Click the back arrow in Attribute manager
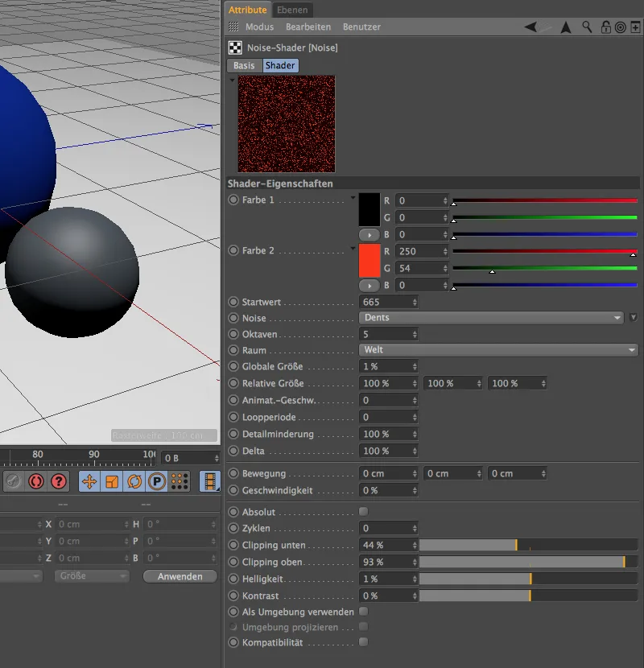Image resolution: width=644 pixels, height=668 pixels. (x=531, y=27)
